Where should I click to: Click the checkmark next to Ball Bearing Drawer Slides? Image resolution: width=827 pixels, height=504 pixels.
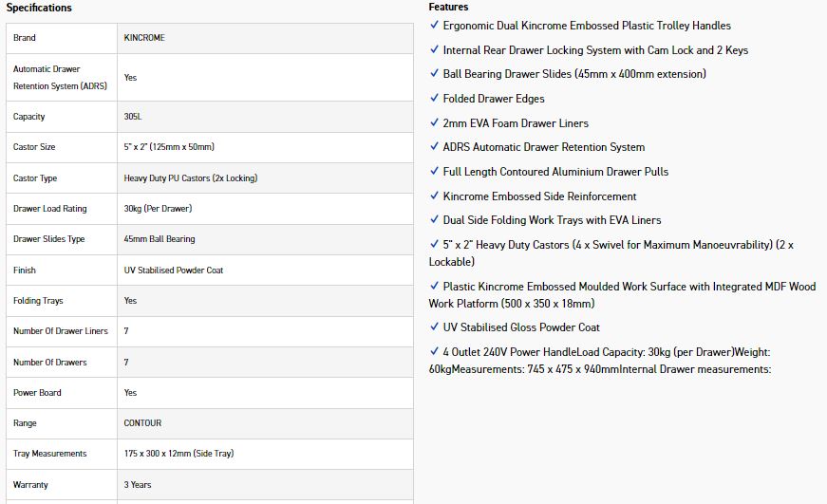pyautogui.click(x=434, y=74)
